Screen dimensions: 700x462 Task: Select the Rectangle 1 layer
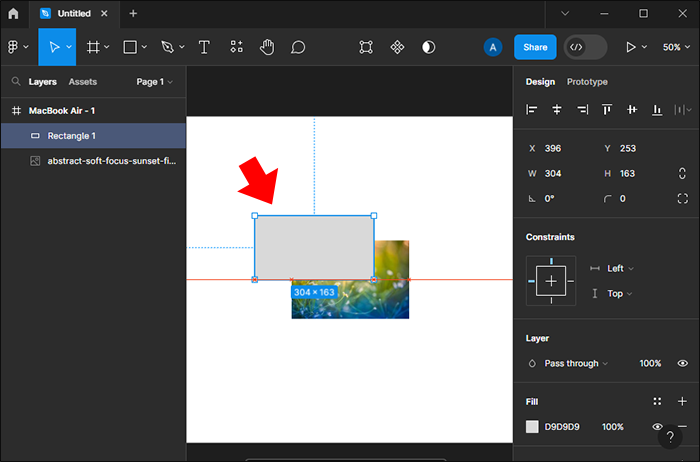72,135
